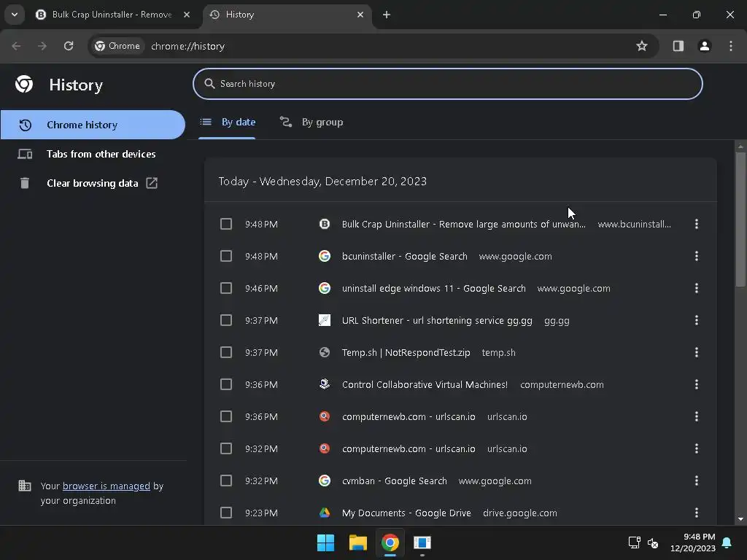Select the Control Collaborative Virtual Machines checkbox
Viewport: 747px width, 560px height.
pyautogui.click(x=226, y=384)
